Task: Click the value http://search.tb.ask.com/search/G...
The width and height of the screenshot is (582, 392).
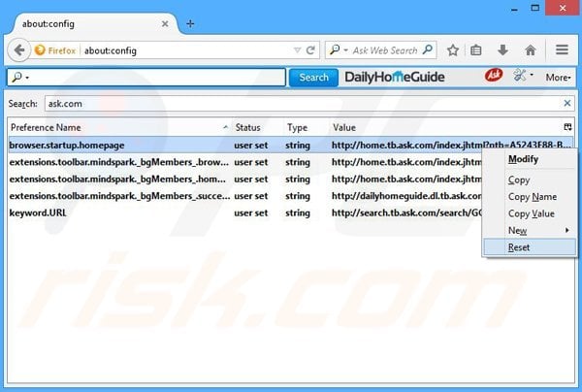Action: coord(406,212)
